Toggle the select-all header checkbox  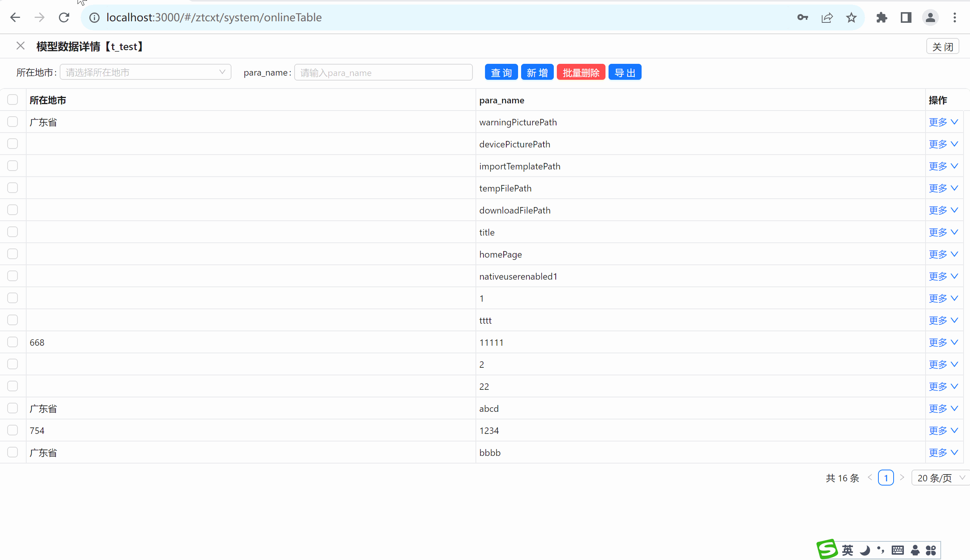pos(13,100)
